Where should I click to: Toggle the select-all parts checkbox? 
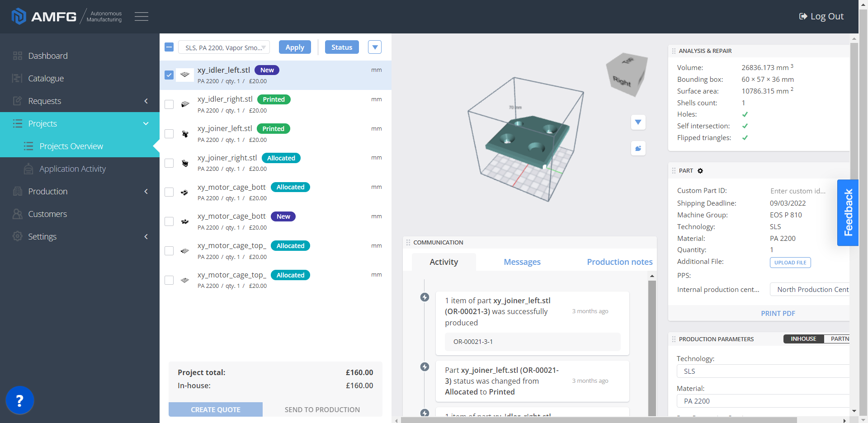click(x=169, y=47)
